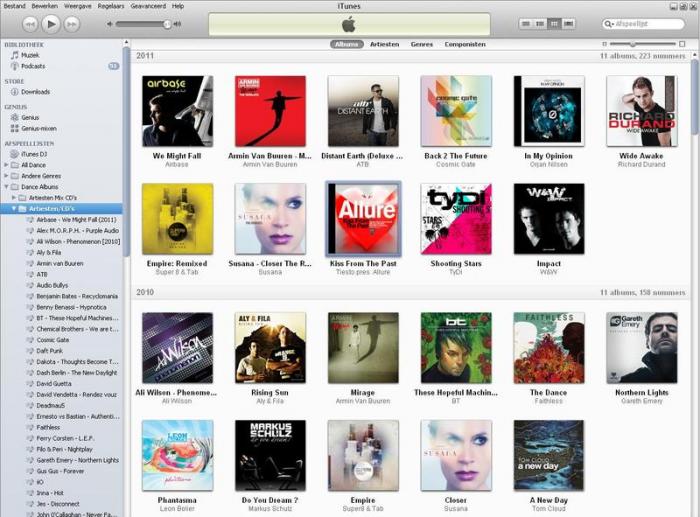
Task: Switch to grid view button
Action: point(554,24)
